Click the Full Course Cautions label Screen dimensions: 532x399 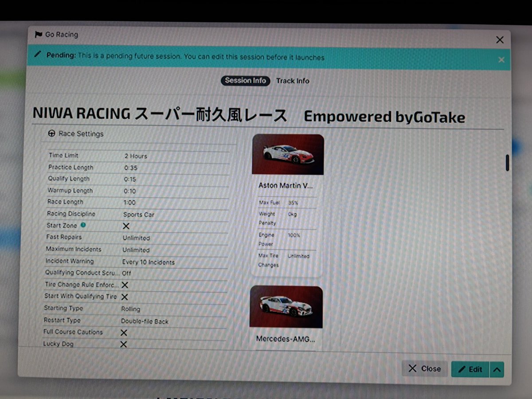tap(73, 332)
